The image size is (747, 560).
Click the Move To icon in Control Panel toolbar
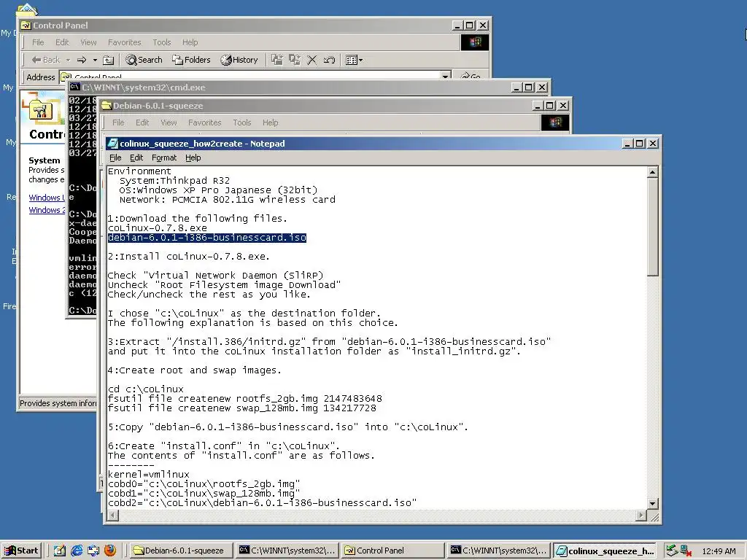276,60
